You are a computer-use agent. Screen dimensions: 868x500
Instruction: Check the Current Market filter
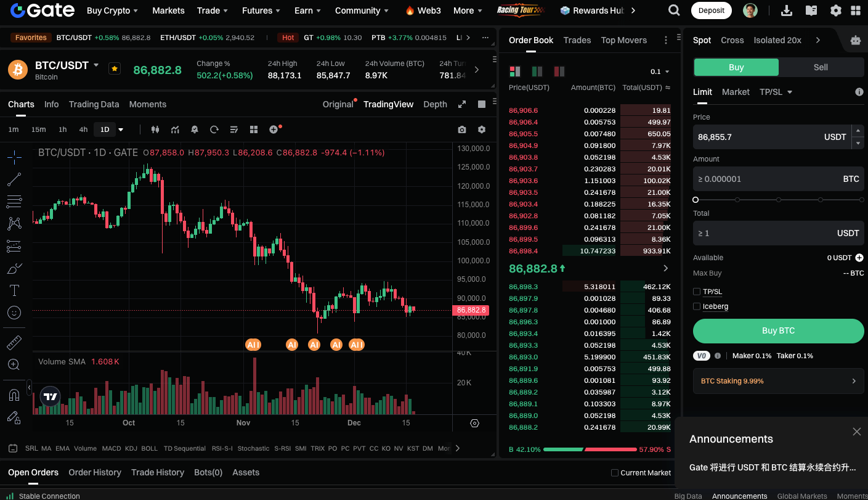(x=614, y=473)
